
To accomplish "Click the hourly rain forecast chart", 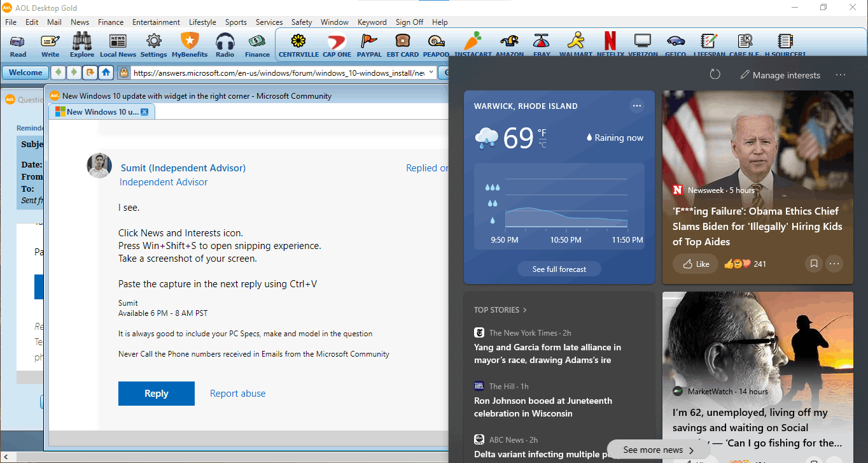I will click(559, 206).
